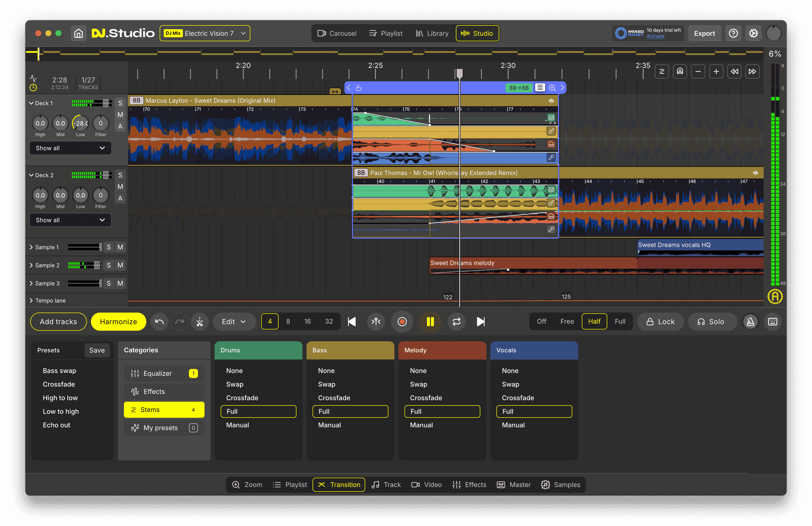
Task: Go to next transition arrow on blue bar
Action: pyautogui.click(x=562, y=88)
